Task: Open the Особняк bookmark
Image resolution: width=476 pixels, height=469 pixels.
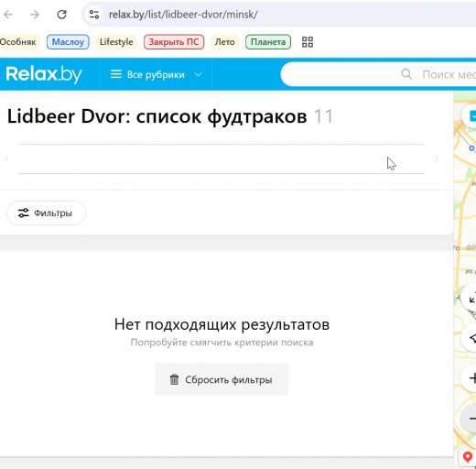Action: tap(18, 42)
